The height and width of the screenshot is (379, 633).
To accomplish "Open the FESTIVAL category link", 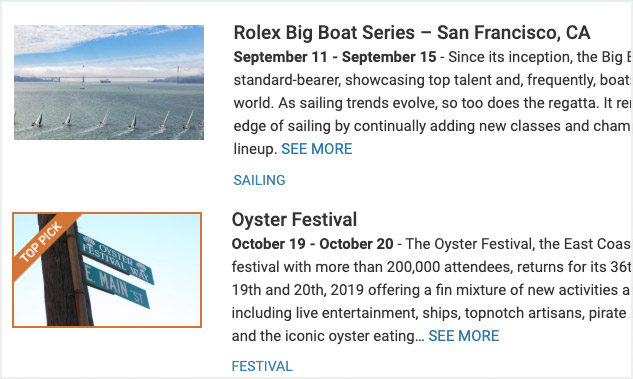I will tap(262, 366).
